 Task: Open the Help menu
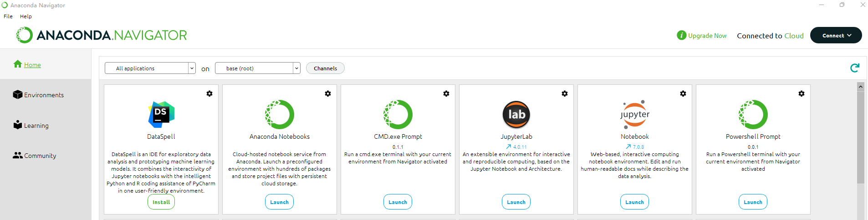[x=26, y=16]
